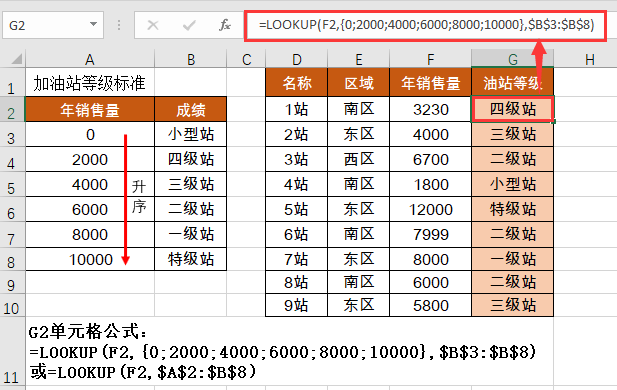Click the Name Box showing G2

click(53, 25)
